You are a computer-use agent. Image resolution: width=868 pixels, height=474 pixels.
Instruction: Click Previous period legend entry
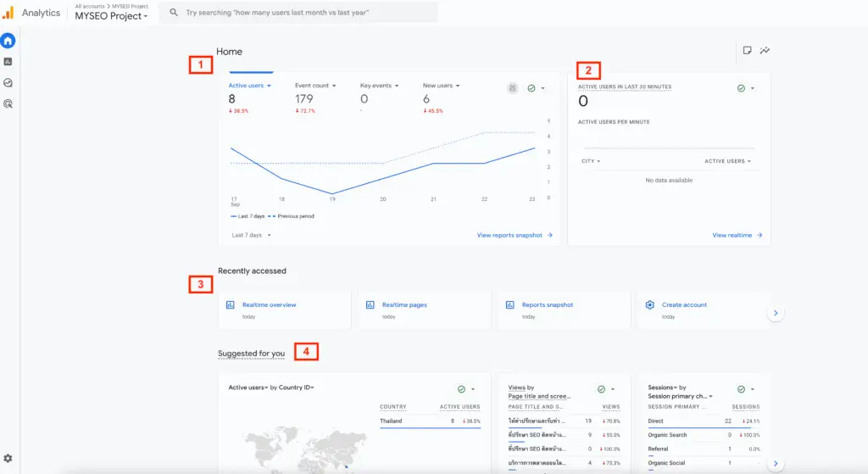point(292,216)
